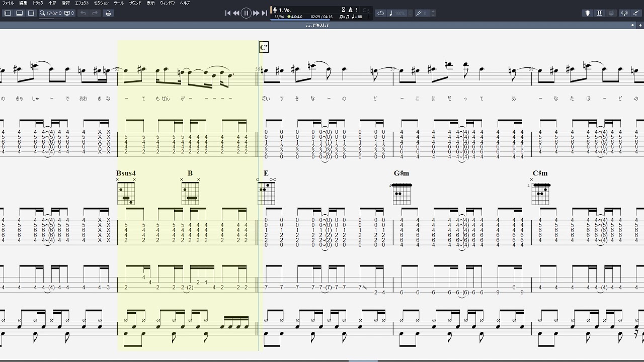644x362 pixels.
Task: Open the zoom level dropdown showing 174%
Action: (x=51, y=13)
